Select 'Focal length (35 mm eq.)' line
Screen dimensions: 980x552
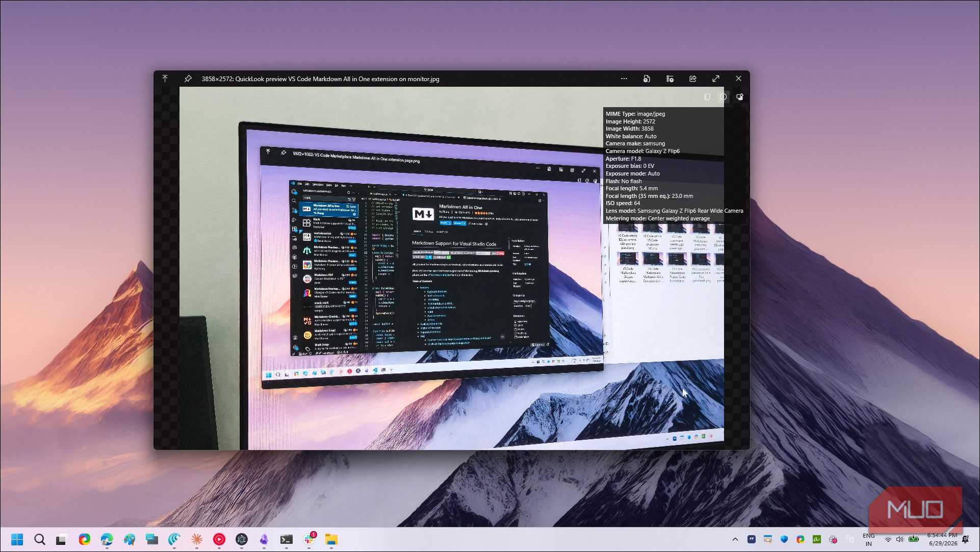649,196
